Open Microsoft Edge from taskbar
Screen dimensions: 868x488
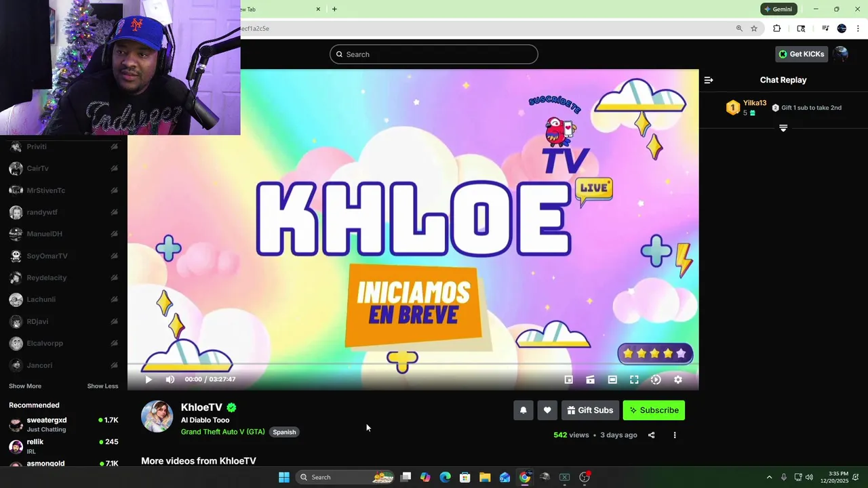(445, 477)
